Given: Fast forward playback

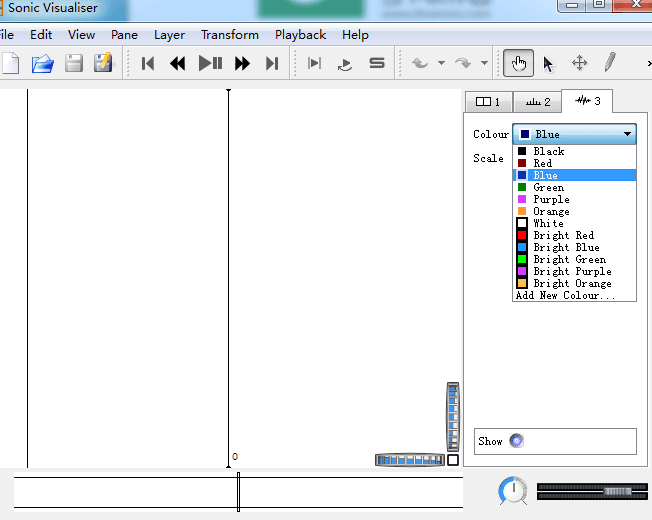Looking at the screenshot, I should [x=242, y=64].
